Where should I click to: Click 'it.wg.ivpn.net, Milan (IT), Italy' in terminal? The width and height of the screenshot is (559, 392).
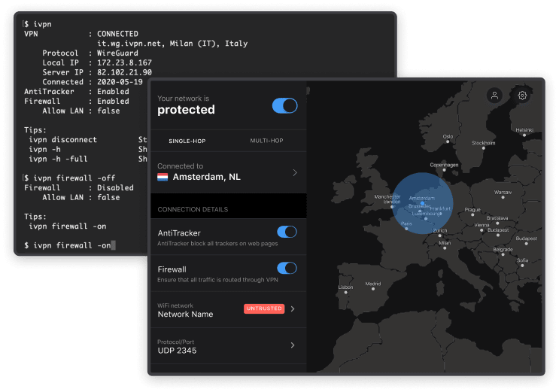point(172,44)
